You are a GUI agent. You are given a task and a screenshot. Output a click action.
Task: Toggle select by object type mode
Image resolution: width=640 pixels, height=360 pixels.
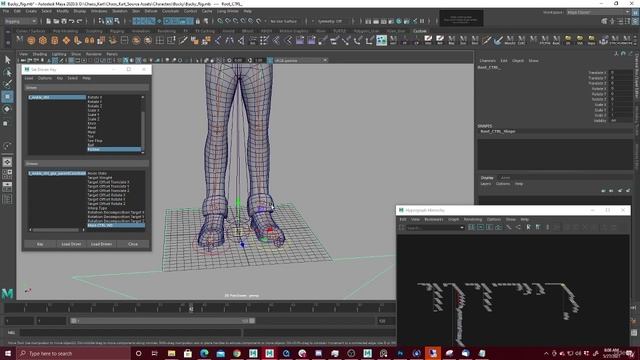(x=109, y=21)
